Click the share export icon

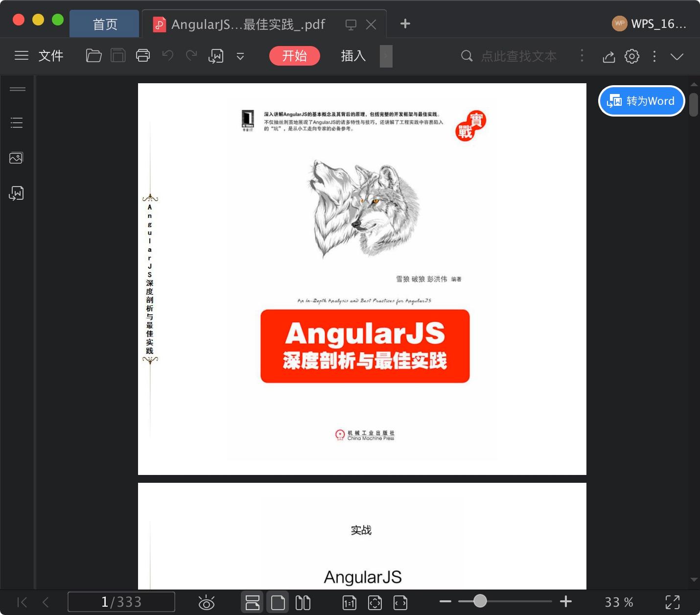(x=608, y=57)
